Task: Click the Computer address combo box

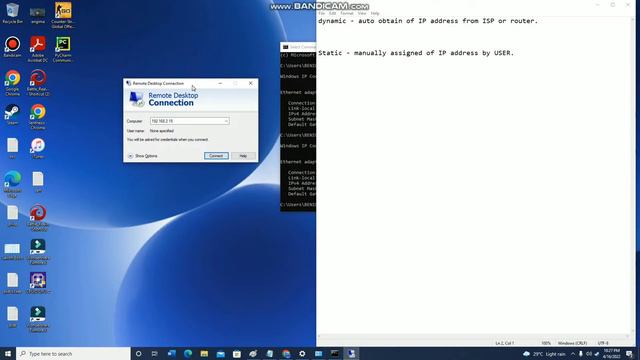Action: (189, 121)
